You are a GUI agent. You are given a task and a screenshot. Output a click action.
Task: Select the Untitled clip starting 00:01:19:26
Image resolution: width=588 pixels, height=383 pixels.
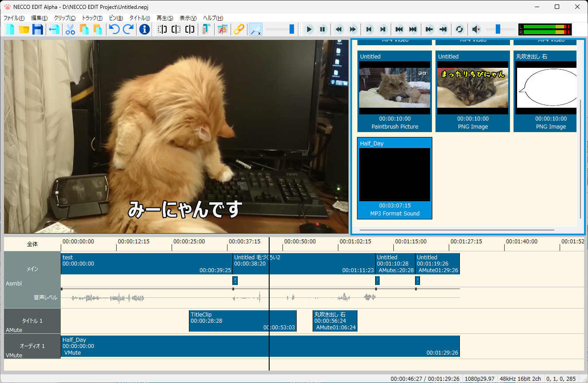438,264
